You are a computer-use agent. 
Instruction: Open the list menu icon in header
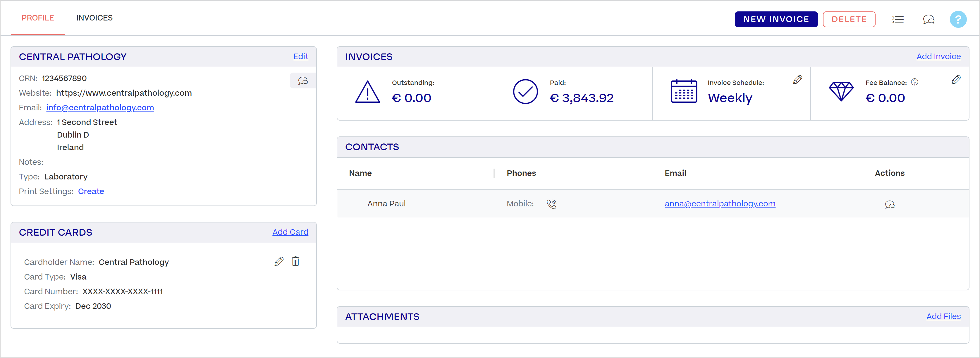tap(898, 19)
